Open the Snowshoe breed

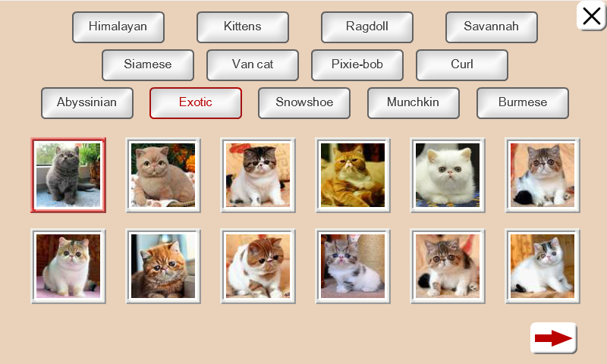click(304, 102)
